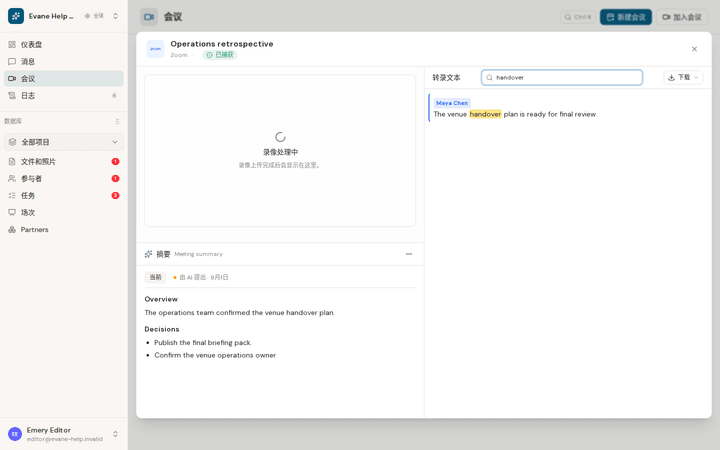Click the Evane Help workspace logo
The width and height of the screenshot is (720, 450).
tap(16, 16)
